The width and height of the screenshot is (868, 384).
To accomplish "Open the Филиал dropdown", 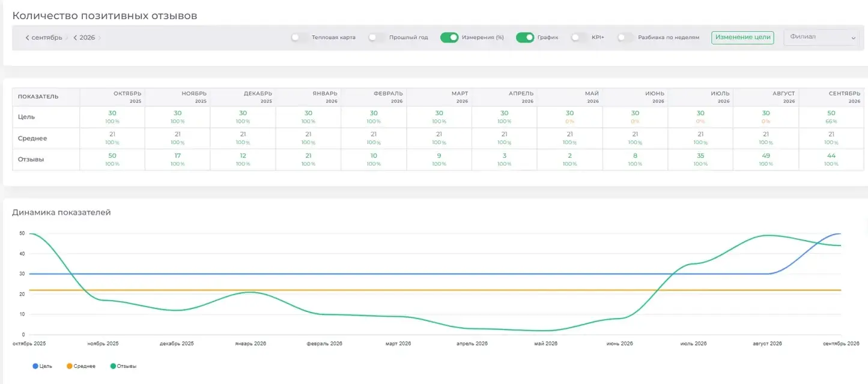I will (x=821, y=37).
